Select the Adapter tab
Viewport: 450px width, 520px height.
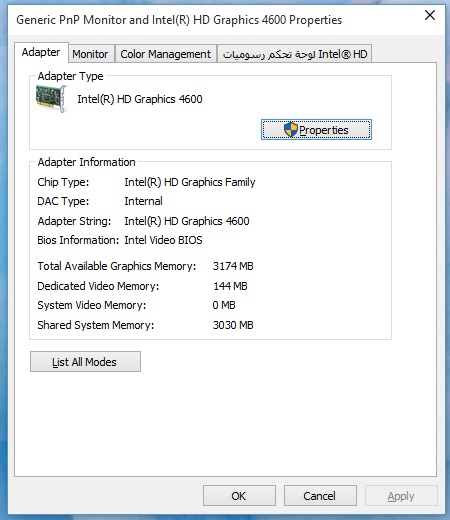(41, 52)
